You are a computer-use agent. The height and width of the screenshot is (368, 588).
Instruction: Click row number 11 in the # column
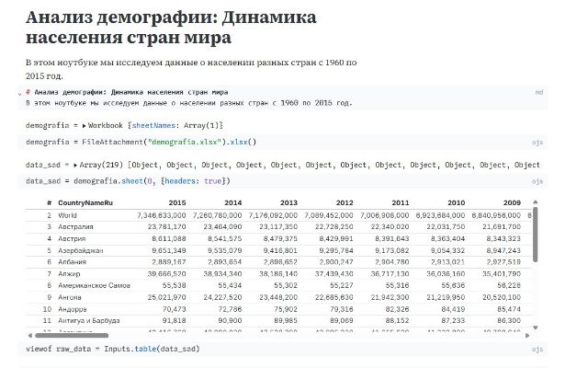coord(47,321)
